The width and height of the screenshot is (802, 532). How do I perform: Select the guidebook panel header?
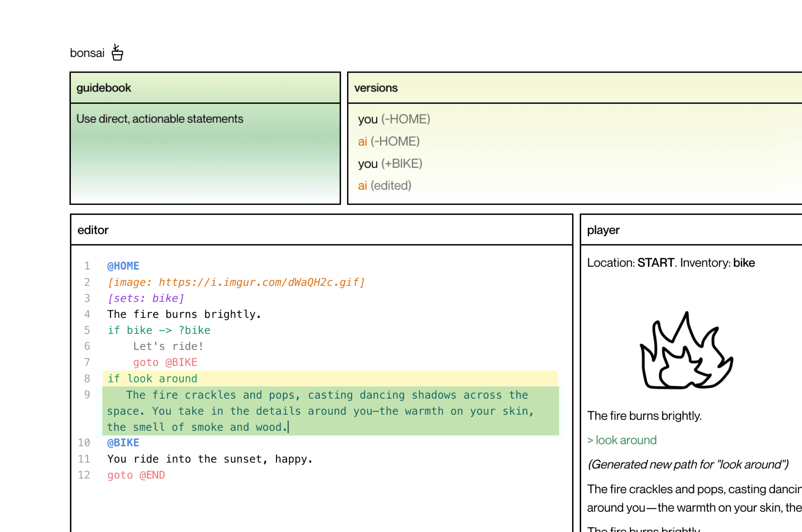(x=205, y=88)
